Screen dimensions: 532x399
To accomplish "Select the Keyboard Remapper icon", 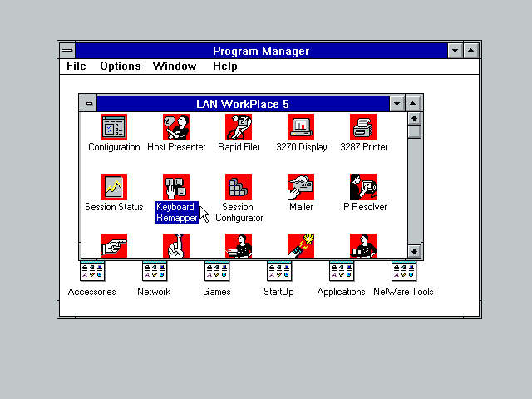I will [x=176, y=187].
